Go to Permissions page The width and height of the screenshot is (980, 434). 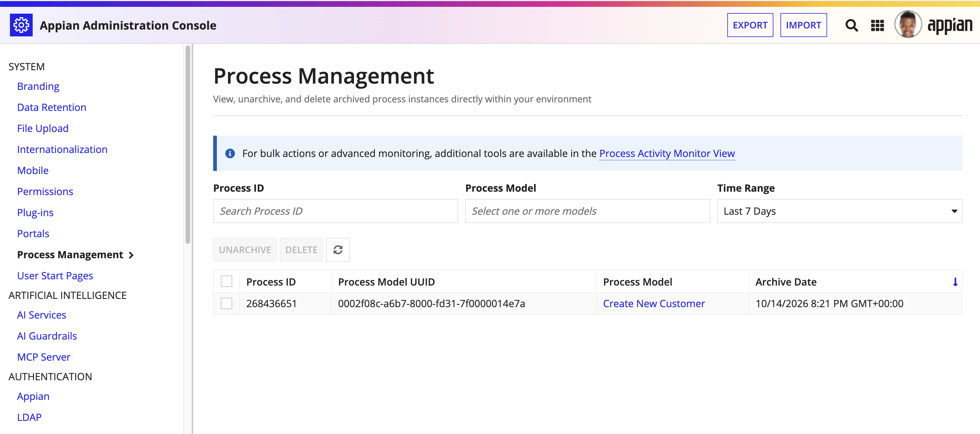click(x=45, y=191)
